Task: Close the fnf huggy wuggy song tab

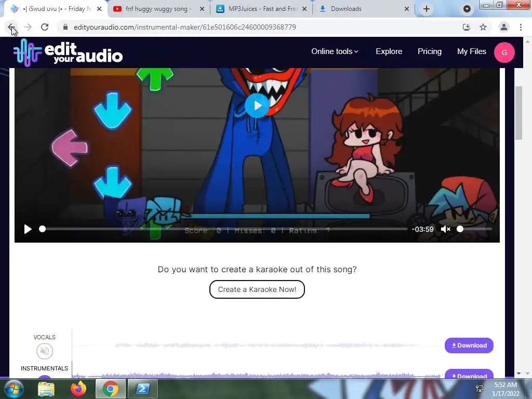Action: pos(202,9)
